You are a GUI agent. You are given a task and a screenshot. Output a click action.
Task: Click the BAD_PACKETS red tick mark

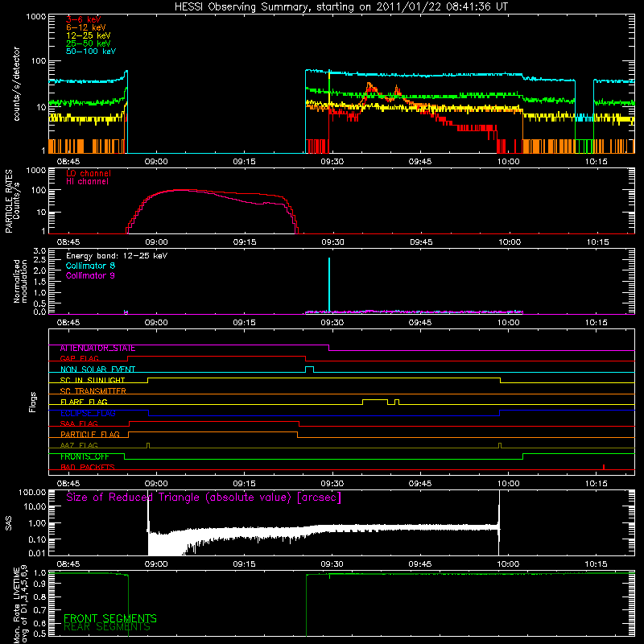(x=603, y=467)
